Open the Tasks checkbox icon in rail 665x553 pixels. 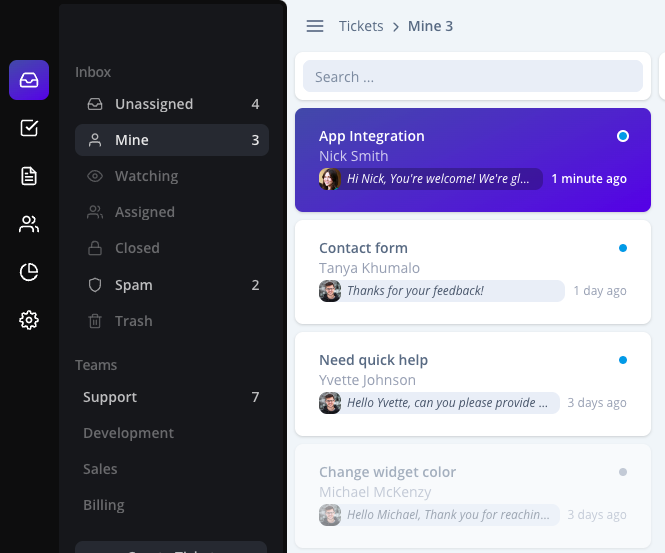[29, 128]
